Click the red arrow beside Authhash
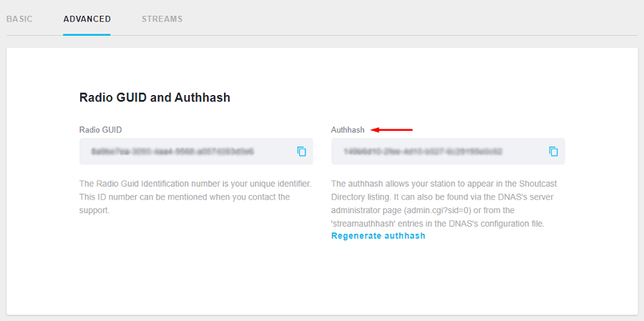 click(x=393, y=130)
